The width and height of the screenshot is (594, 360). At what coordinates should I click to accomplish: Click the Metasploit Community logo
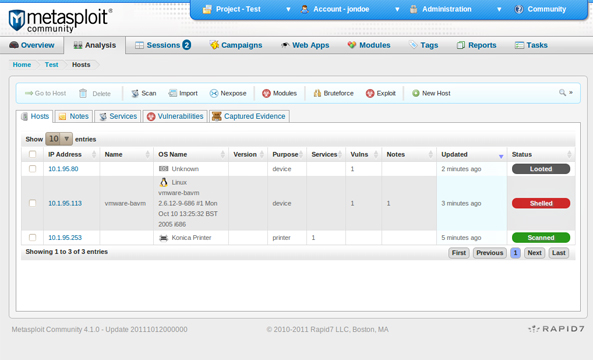60,20
